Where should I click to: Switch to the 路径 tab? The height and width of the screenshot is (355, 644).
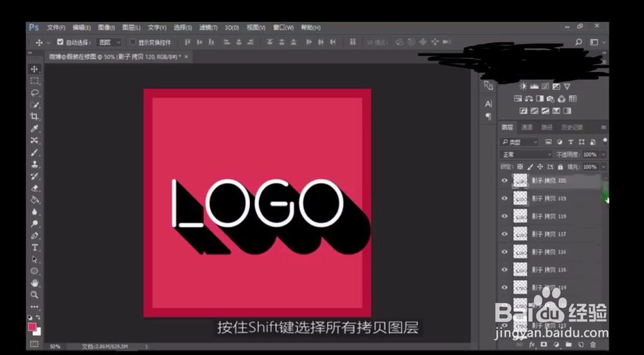coord(547,128)
